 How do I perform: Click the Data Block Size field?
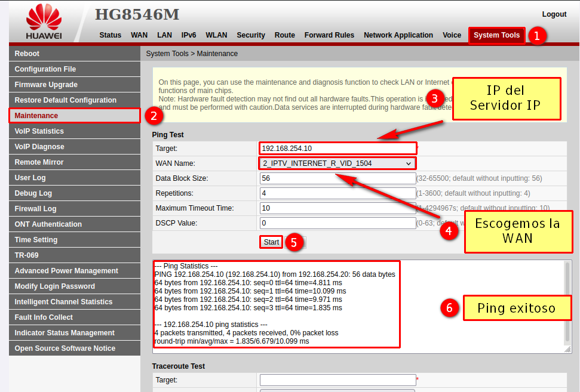[337, 178]
